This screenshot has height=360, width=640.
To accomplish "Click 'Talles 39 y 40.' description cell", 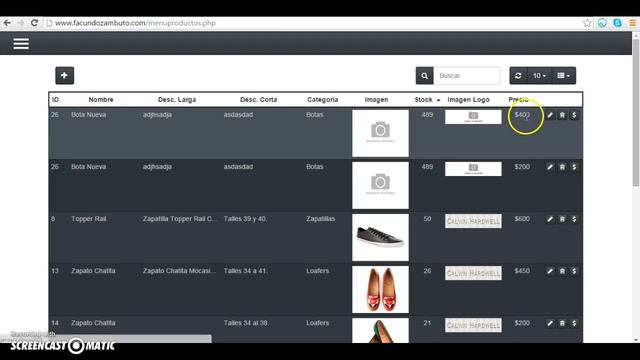I will pyautogui.click(x=245, y=219).
